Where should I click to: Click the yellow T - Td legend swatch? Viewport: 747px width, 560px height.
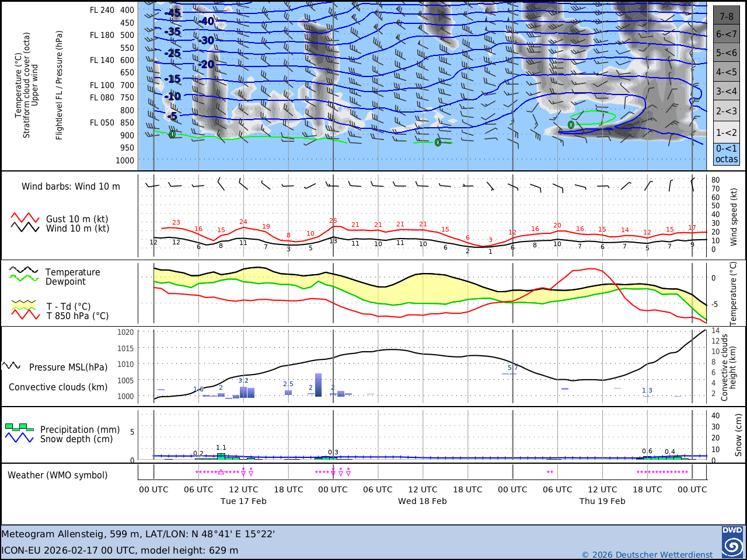(24, 304)
